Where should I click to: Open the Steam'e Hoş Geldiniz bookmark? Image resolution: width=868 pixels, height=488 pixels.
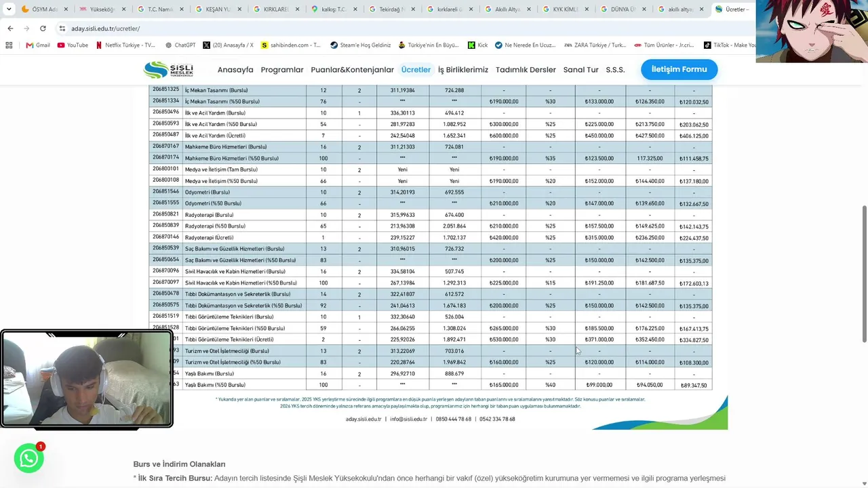360,45
